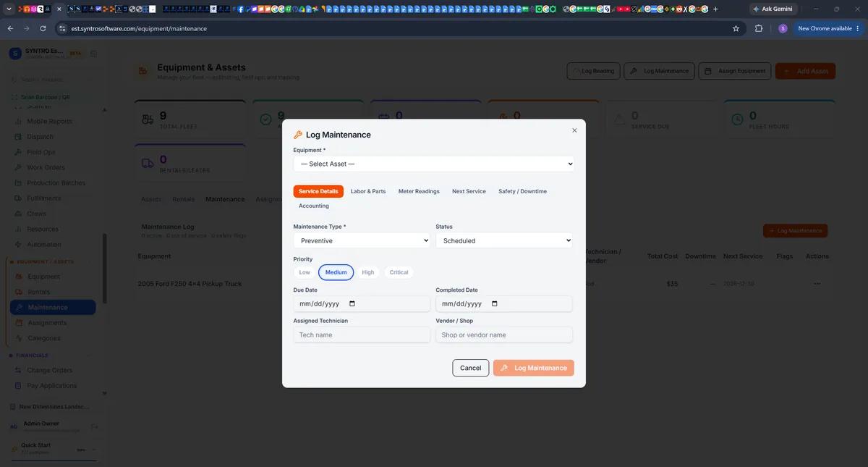The image size is (868, 467).
Task: Switch to the Service Details tab
Action: coord(318,191)
